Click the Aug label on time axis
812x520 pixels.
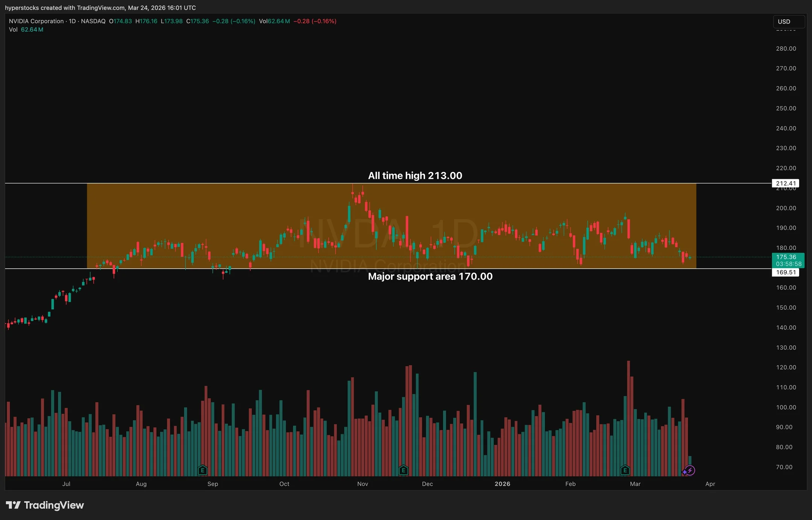(x=141, y=484)
